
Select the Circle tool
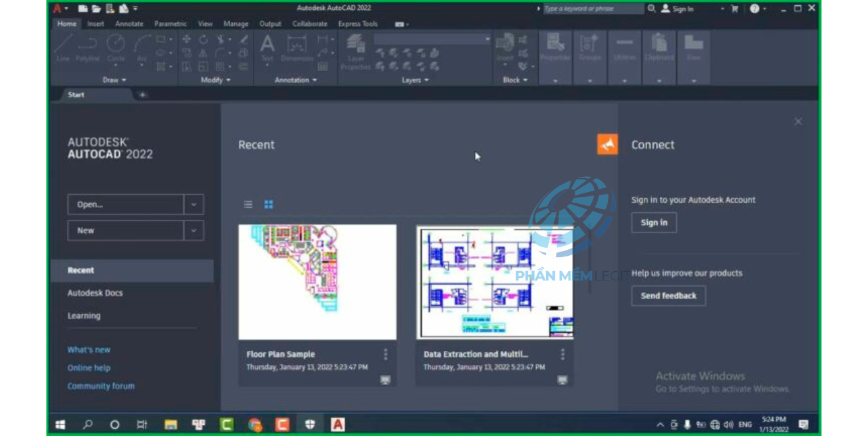[x=116, y=48]
